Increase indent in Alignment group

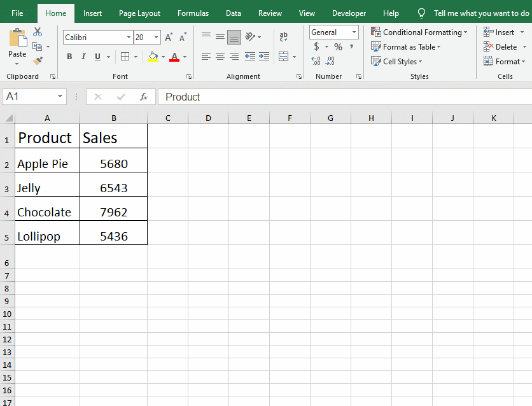pos(264,56)
